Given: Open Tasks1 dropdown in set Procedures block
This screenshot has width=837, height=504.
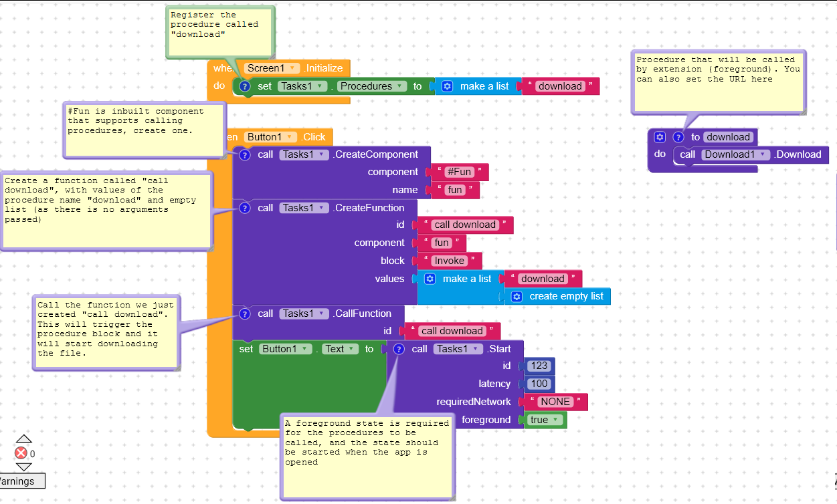Looking at the screenshot, I should (x=302, y=86).
